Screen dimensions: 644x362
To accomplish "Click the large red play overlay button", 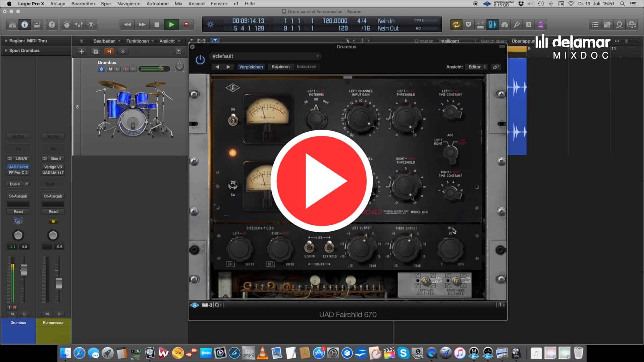I will tap(321, 181).
